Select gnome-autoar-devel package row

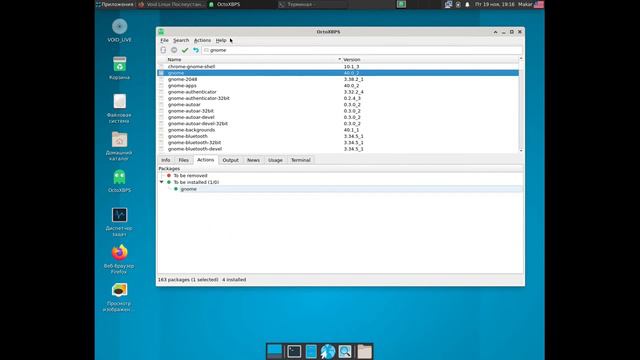pos(338,117)
